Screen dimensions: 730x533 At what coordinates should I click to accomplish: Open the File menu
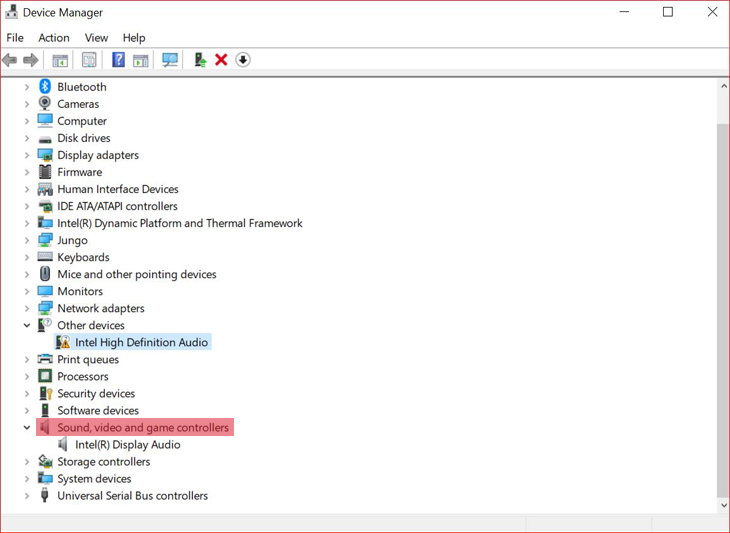click(15, 38)
